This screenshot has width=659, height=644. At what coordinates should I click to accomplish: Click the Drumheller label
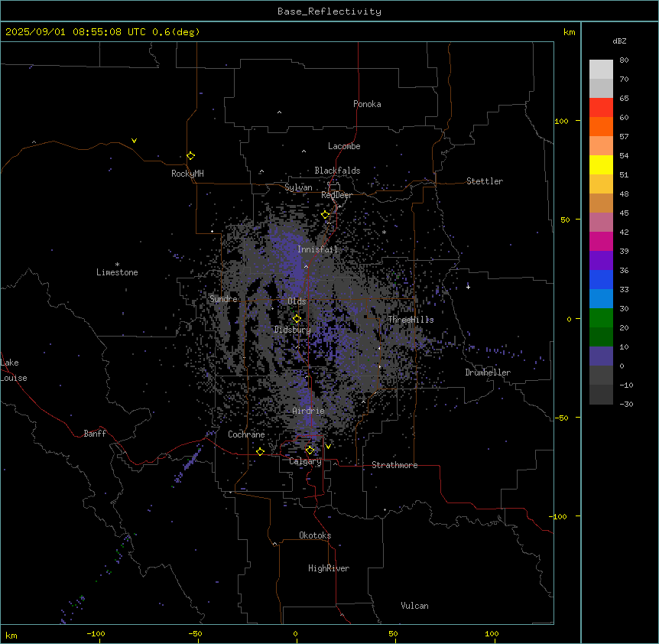click(x=488, y=372)
